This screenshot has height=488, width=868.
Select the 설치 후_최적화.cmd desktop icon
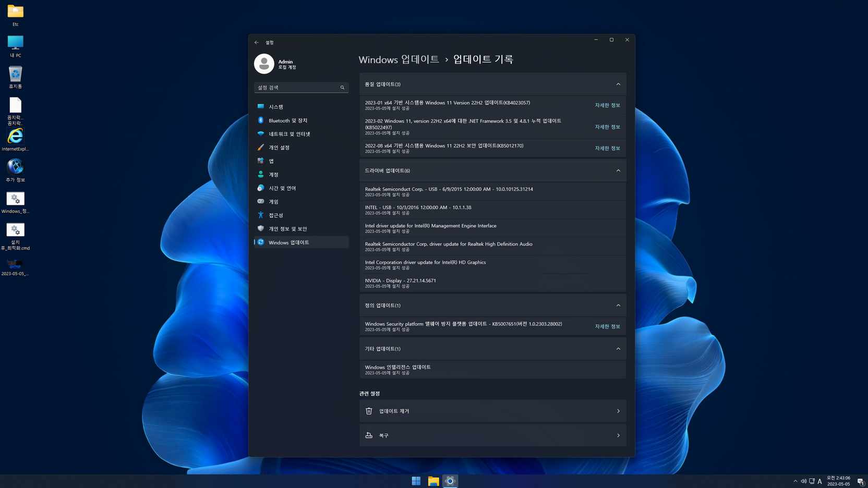click(15, 236)
